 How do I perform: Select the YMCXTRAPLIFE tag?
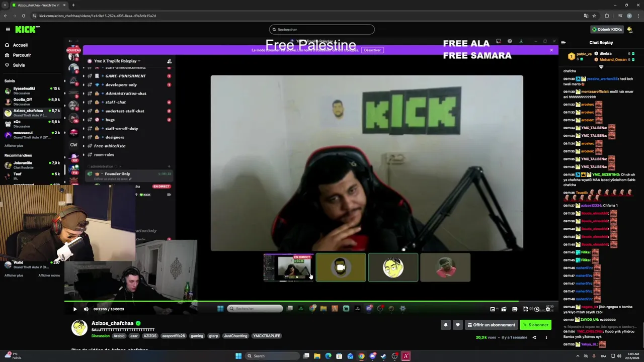tap(267, 336)
